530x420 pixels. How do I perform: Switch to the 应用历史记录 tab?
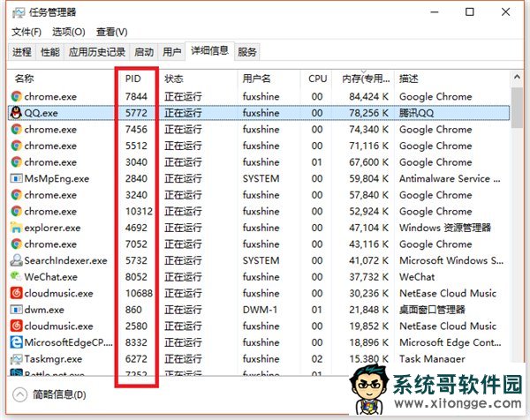coord(97,52)
